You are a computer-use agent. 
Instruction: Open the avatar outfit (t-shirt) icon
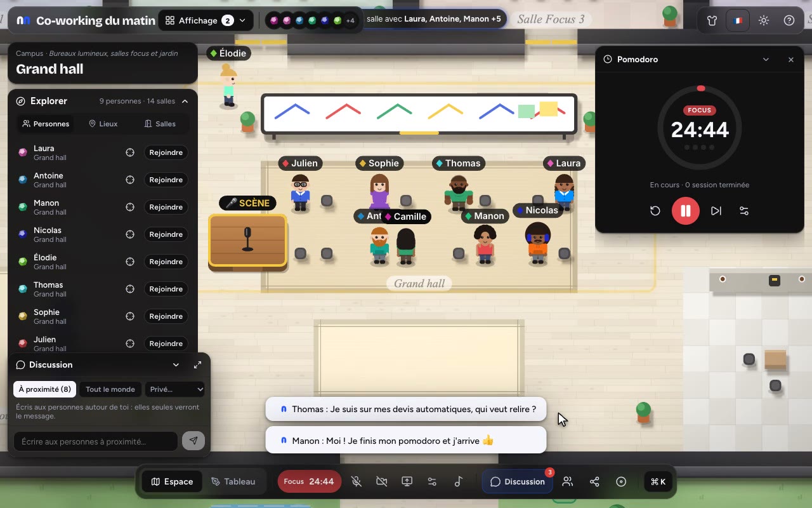tap(712, 20)
